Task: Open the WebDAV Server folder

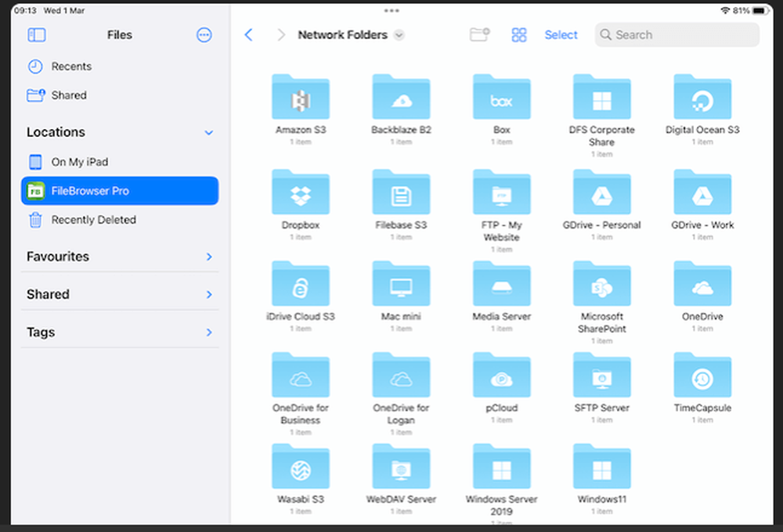Action: tap(401, 466)
